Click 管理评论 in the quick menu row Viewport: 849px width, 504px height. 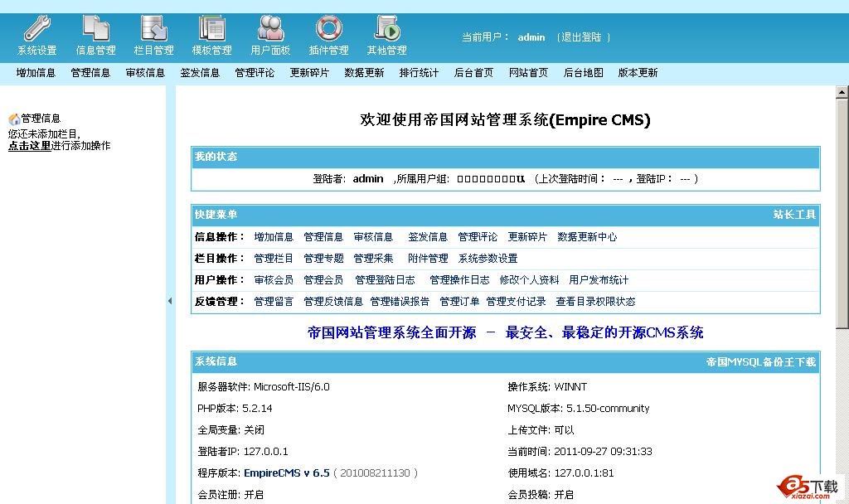coord(478,236)
